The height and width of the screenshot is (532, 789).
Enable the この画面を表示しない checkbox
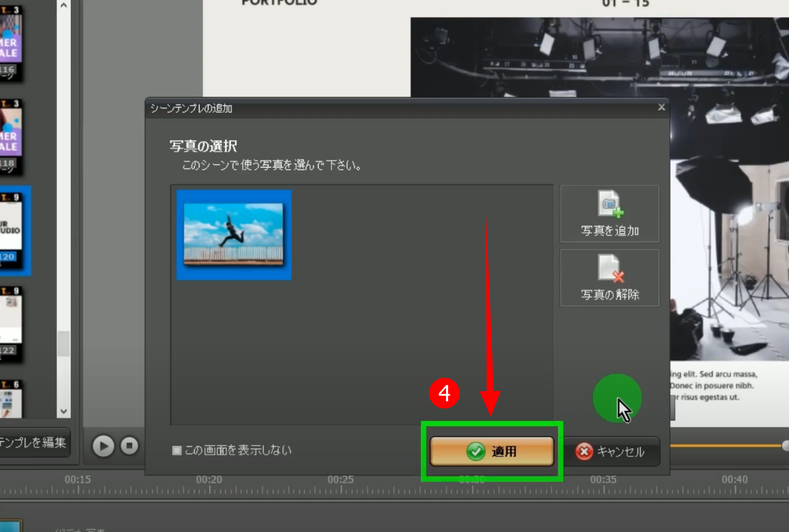[177, 451]
